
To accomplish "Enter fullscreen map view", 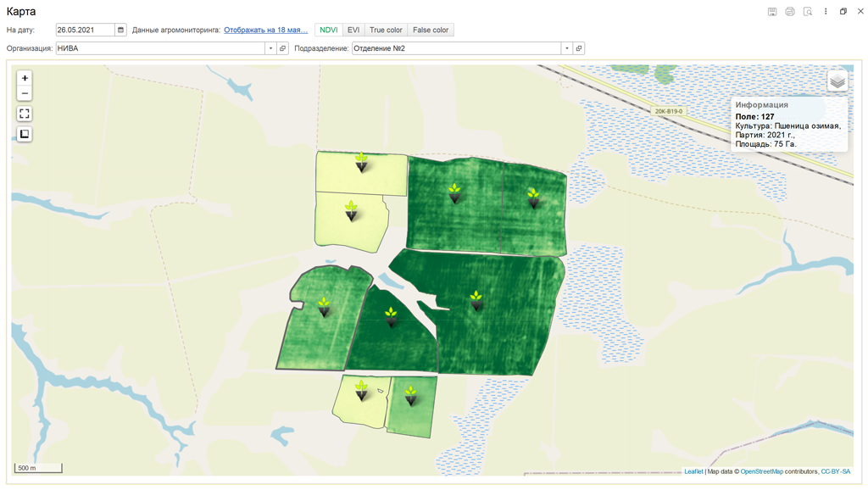I will (x=25, y=114).
